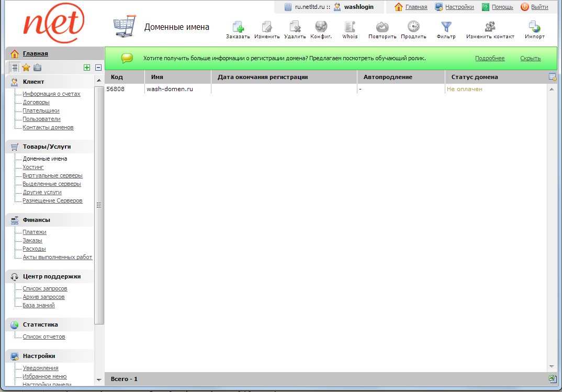The height and width of the screenshot is (392, 562).
Task: Show favorites with the star icon
Action: 26,68
